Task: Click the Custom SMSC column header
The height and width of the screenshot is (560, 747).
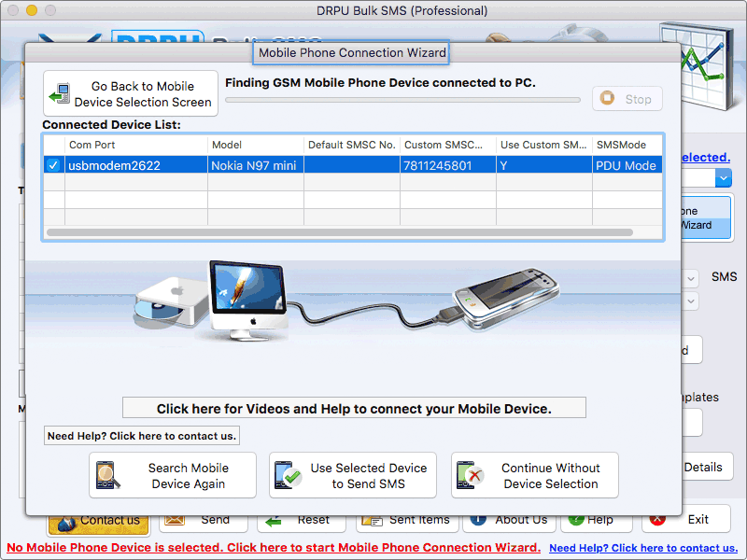Action: tap(448, 145)
